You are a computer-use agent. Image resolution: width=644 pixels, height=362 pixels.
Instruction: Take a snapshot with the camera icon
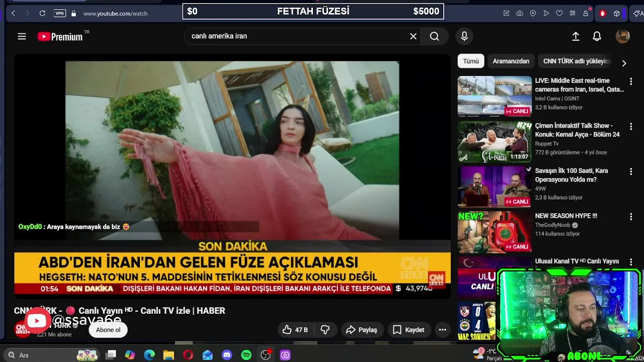pyautogui.click(x=520, y=14)
